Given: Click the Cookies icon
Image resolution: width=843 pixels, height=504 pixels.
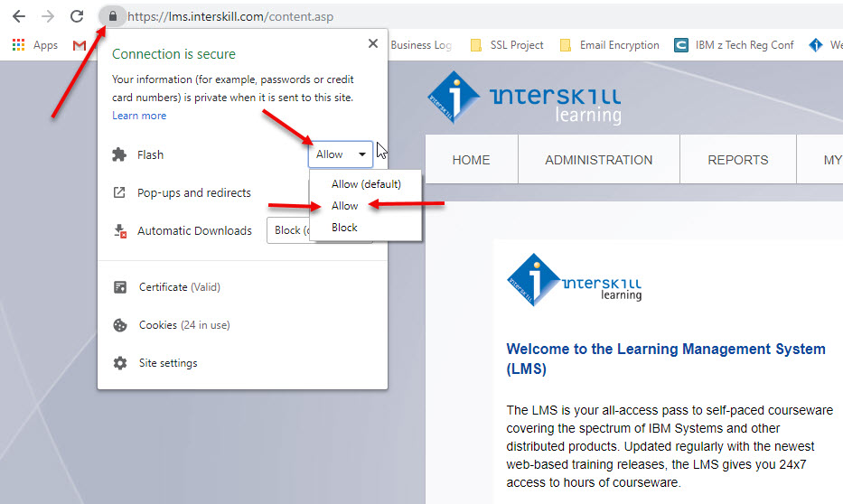Looking at the screenshot, I should 120,325.
